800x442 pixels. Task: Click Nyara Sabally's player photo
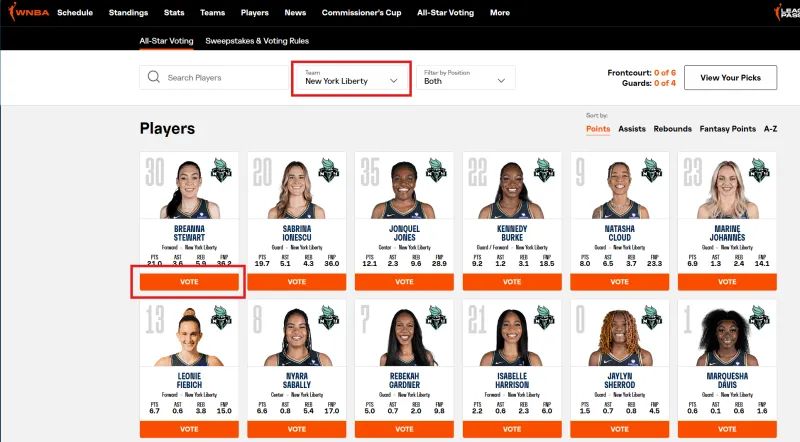point(297,337)
